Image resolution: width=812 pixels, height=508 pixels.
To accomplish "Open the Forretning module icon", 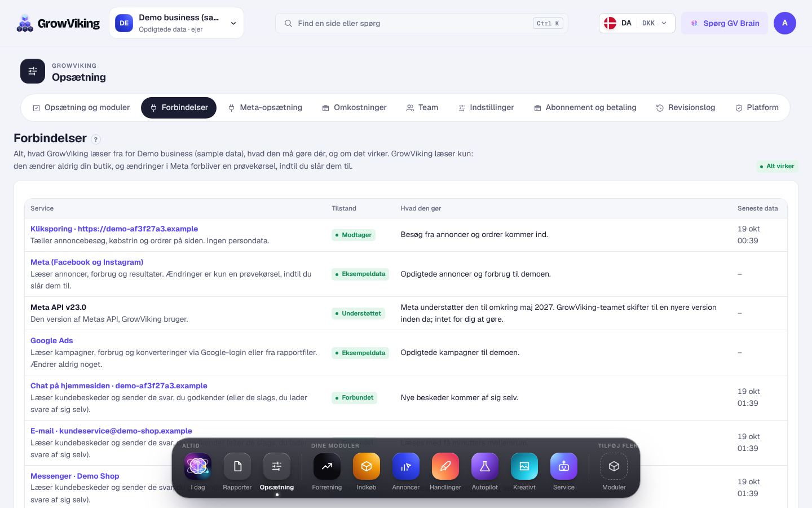I will (x=327, y=466).
